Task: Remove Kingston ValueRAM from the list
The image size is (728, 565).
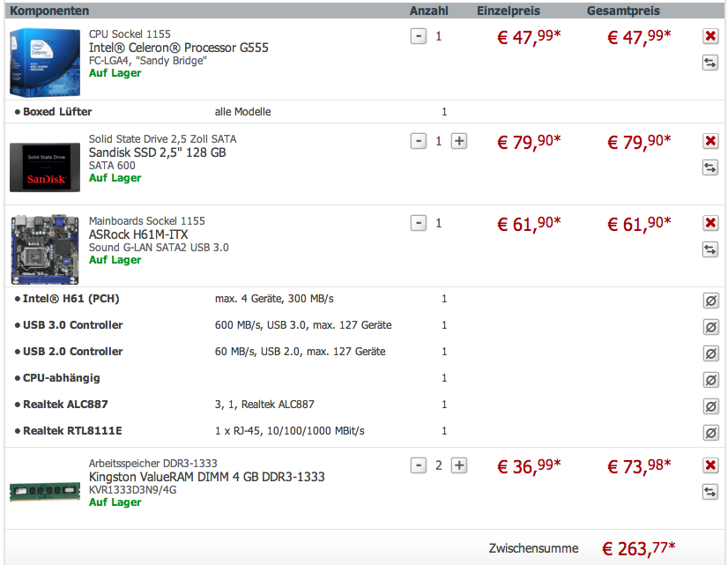Action: point(710,465)
